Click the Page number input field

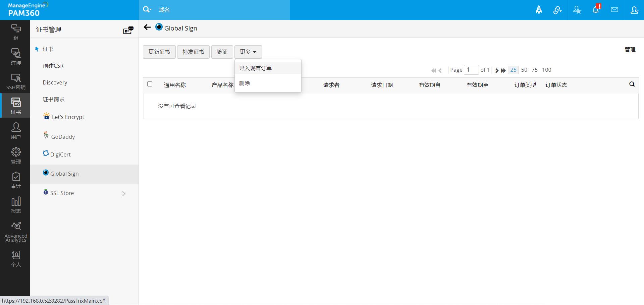[x=471, y=70]
